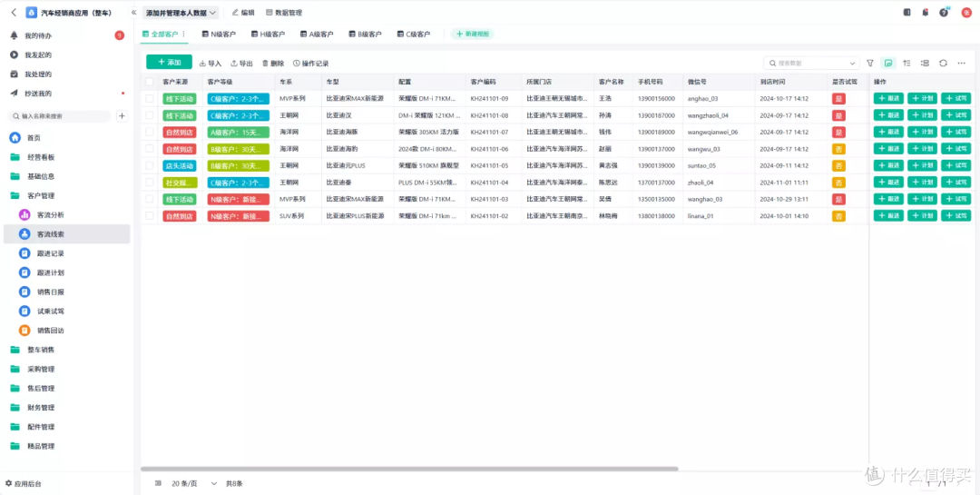This screenshot has width=980, height=495.
Task: Open 我发起的 in the sidebar
Action: [37, 55]
